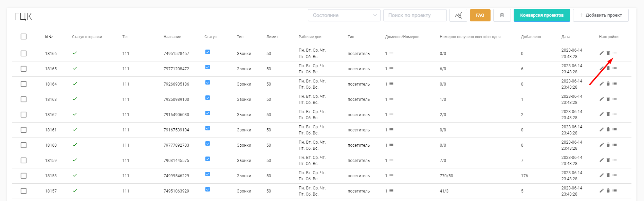Edit project 18166 with pencil icon
Image resolution: width=644 pixels, height=201 pixels.
[x=602, y=53]
